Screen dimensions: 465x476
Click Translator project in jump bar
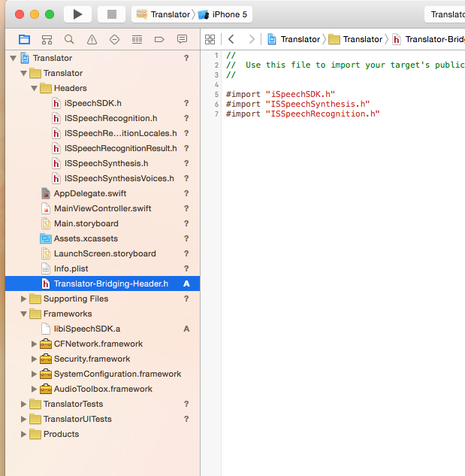pyautogui.click(x=294, y=39)
